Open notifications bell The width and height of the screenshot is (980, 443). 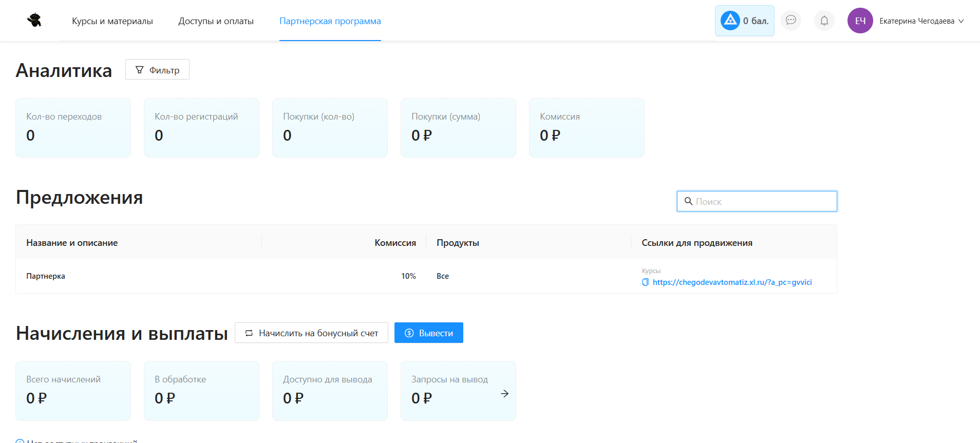coord(824,21)
